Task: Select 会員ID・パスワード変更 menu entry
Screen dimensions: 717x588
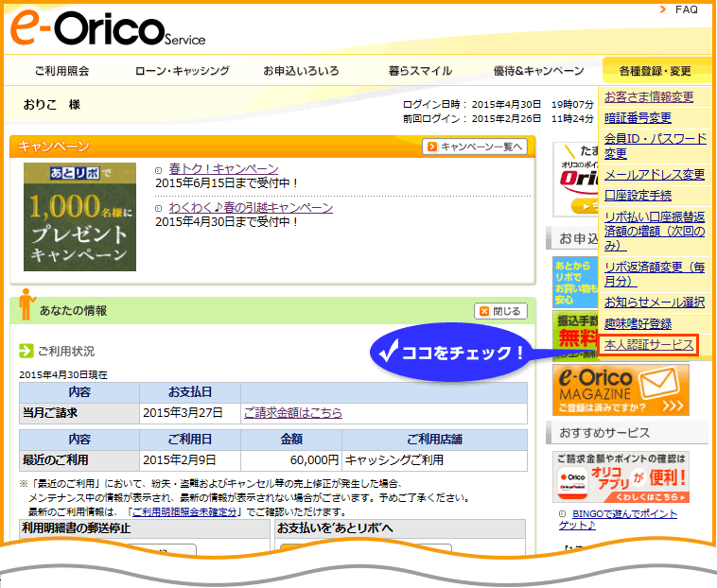Action: point(656,146)
